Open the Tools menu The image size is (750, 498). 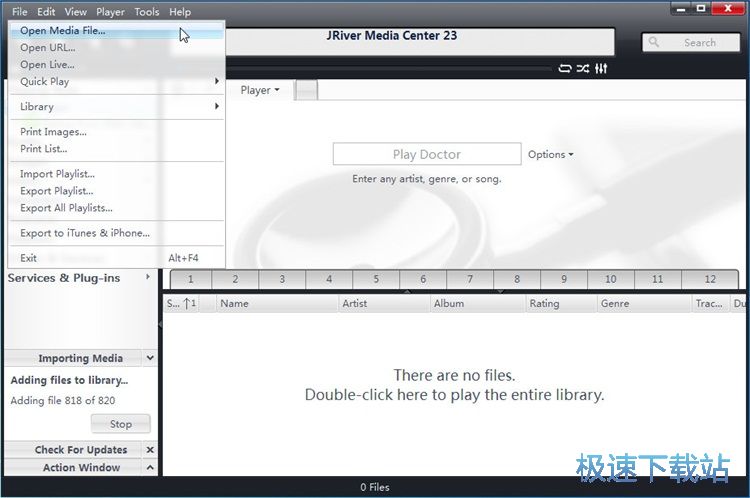coord(146,11)
